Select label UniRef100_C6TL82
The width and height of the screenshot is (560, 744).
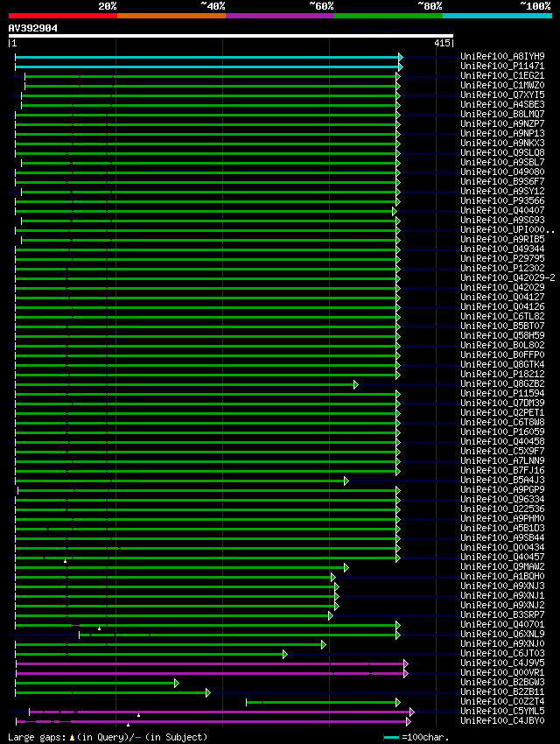click(x=502, y=316)
